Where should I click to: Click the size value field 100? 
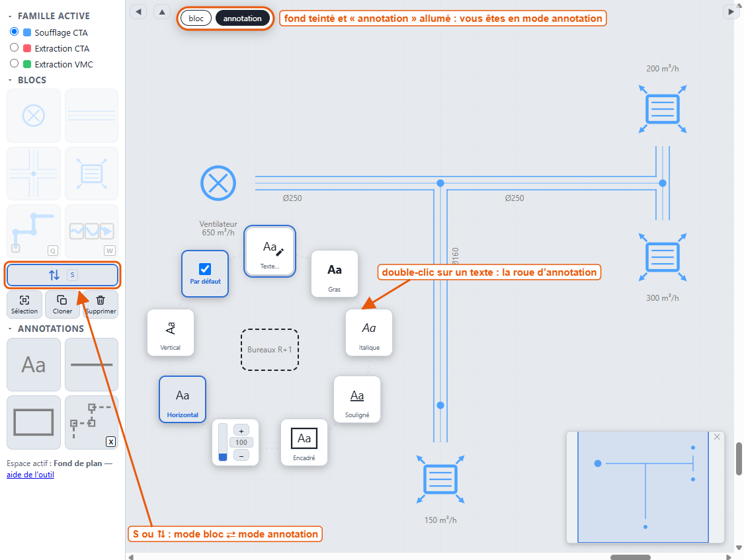tap(241, 442)
